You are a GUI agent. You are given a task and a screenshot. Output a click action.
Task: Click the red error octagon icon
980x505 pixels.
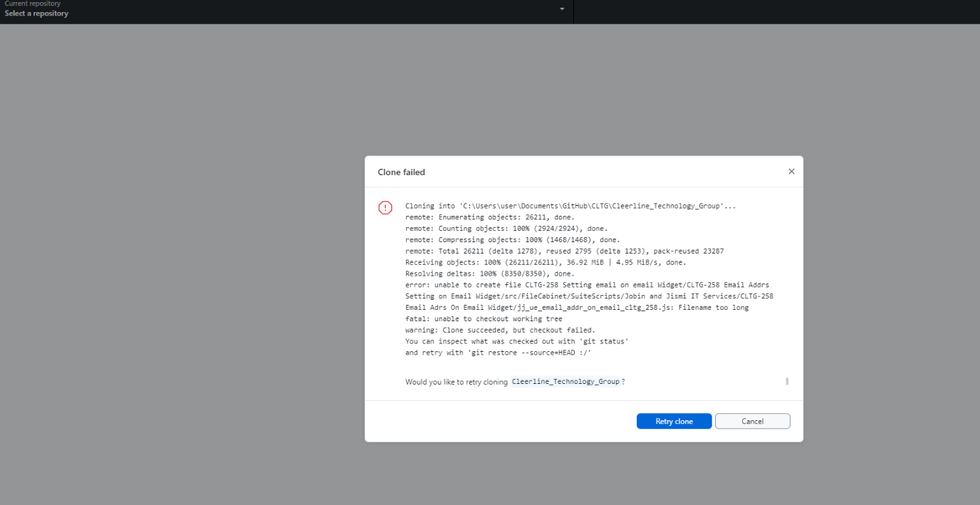pos(385,207)
